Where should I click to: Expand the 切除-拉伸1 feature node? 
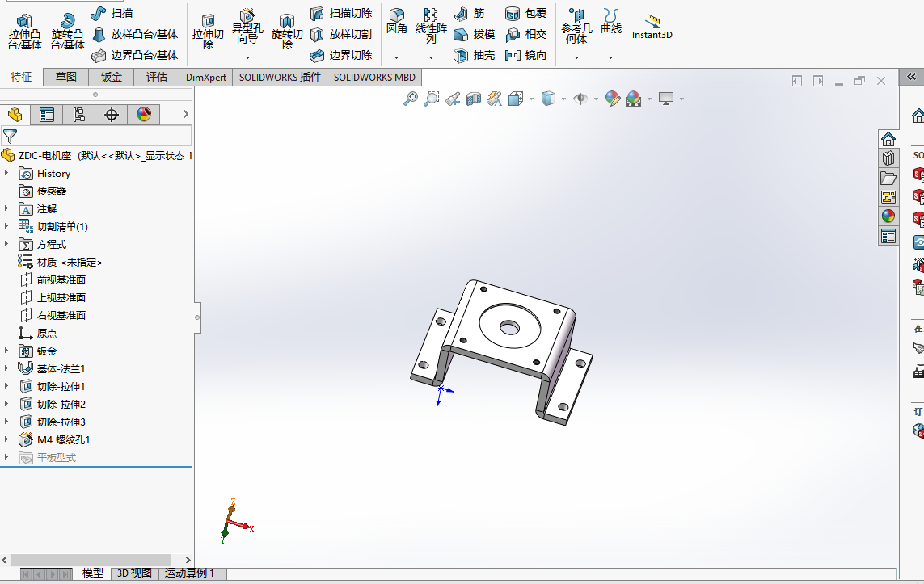(x=6, y=386)
